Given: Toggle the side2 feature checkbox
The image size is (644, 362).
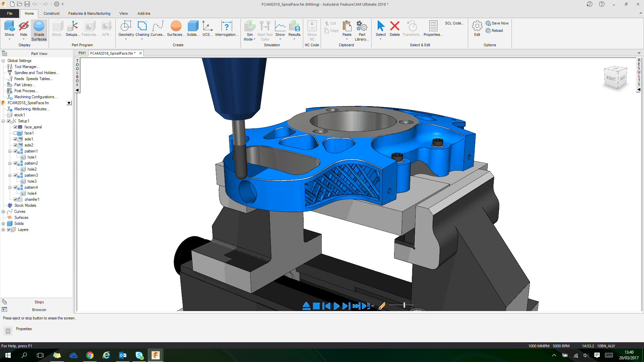Looking at the screenshot, I should 15,145.
